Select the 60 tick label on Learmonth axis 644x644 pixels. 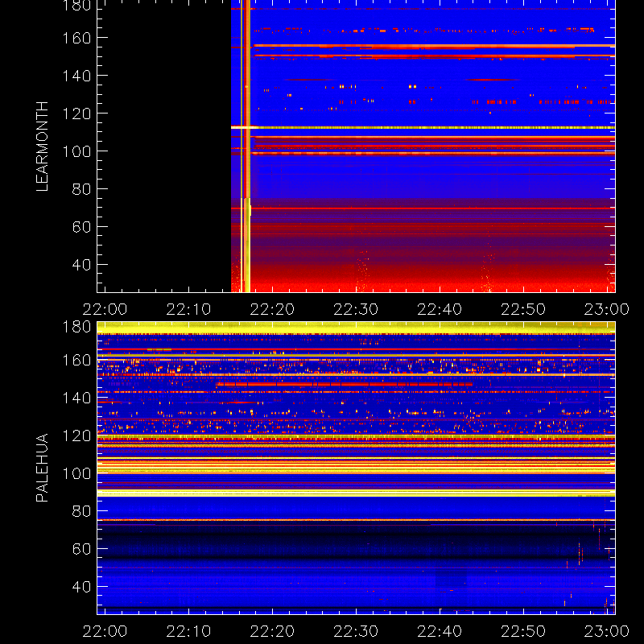tap(81, 227)
